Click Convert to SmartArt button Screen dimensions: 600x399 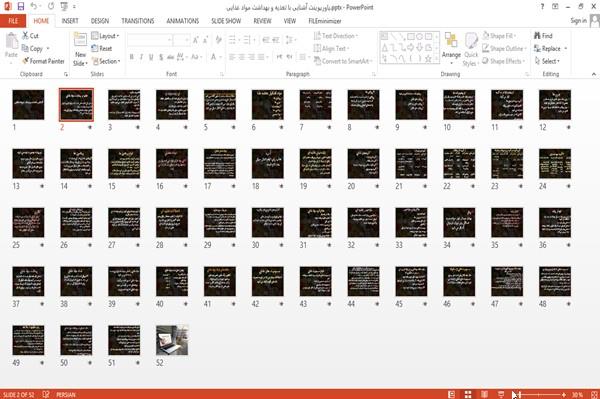[343, 61]
